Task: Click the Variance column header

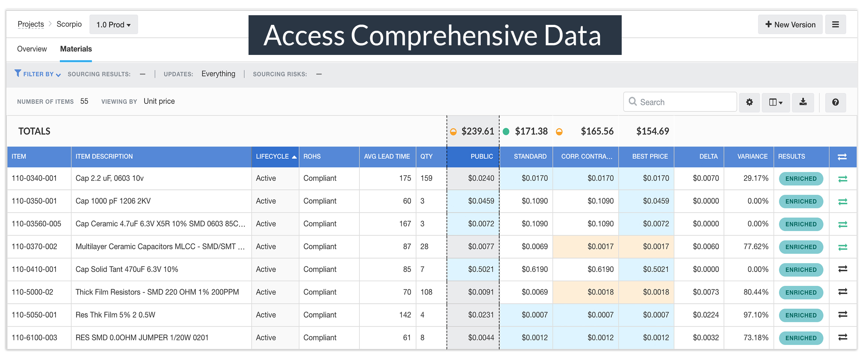Action: coord(749,157)
